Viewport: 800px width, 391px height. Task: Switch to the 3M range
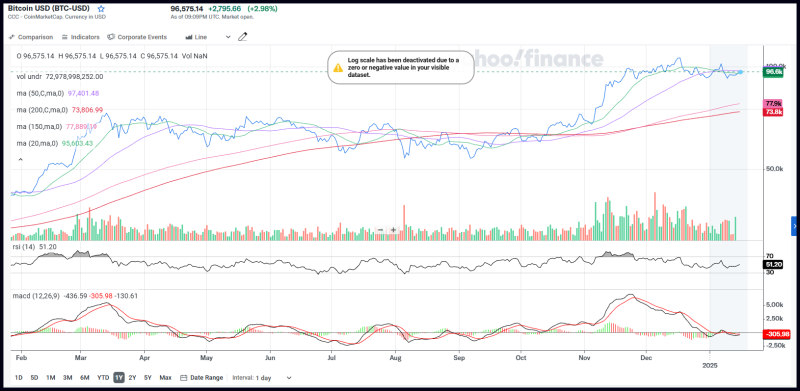click(67, 378)
